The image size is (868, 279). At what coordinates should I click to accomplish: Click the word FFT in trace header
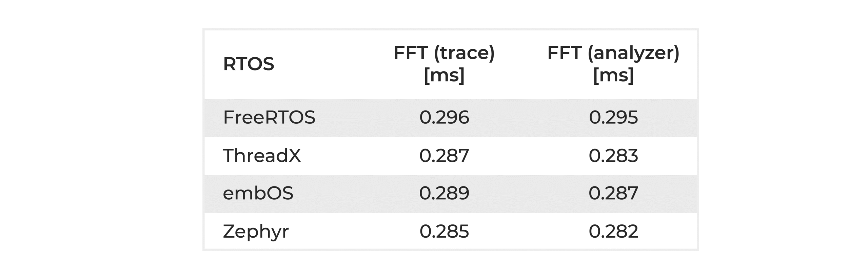point(411,53)
